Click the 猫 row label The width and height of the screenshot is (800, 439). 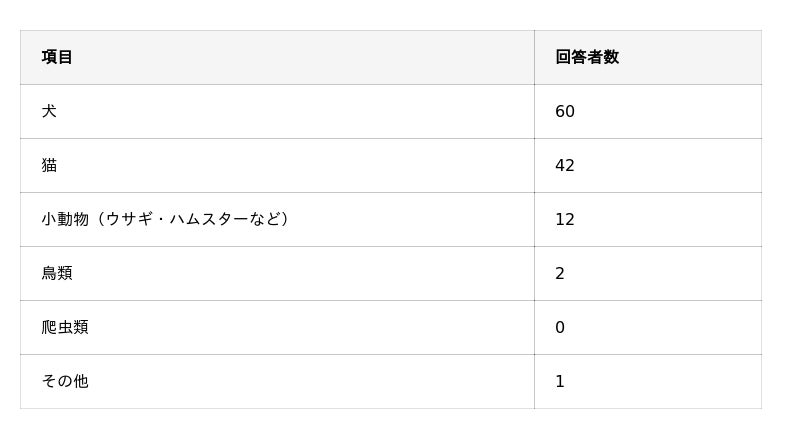pyautogui.click(x=49, y=165)
